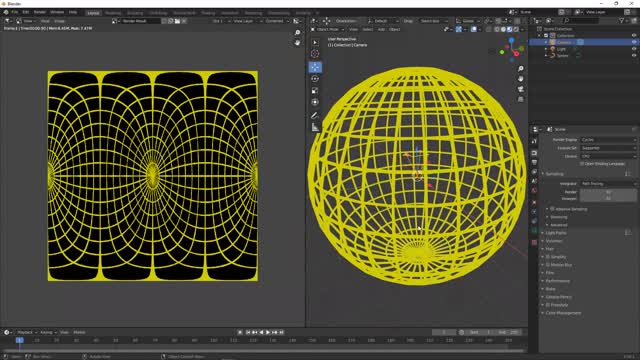Switch to the Layout workspace tab
Screen dimensions: 640x360
[x=93, y=13]
